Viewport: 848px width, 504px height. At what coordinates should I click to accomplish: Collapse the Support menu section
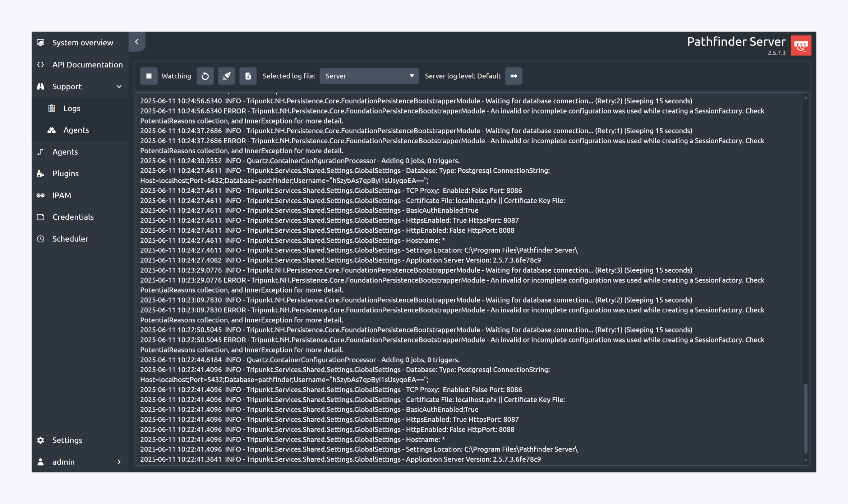pyautogui.click(x=119, y=87)
